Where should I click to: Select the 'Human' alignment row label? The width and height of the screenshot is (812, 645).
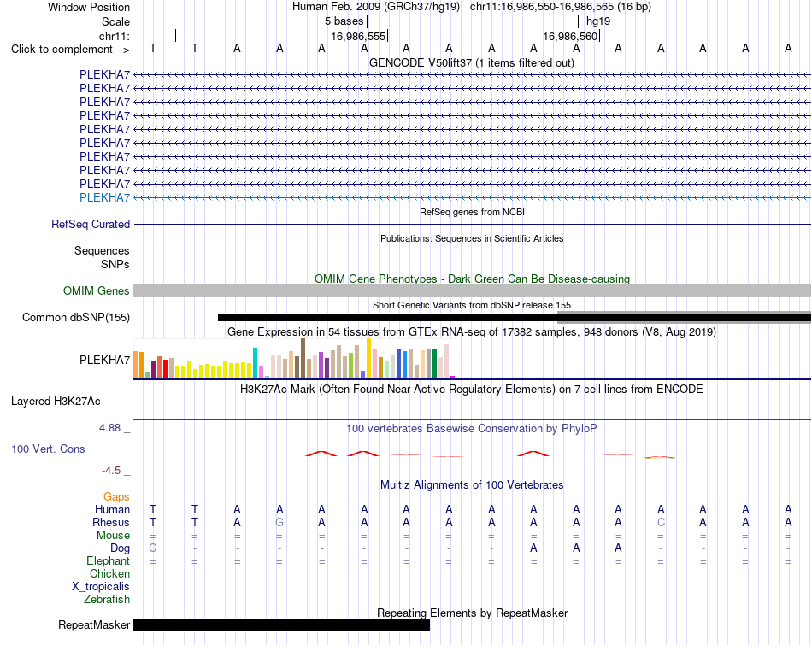[x=112, y=509]
